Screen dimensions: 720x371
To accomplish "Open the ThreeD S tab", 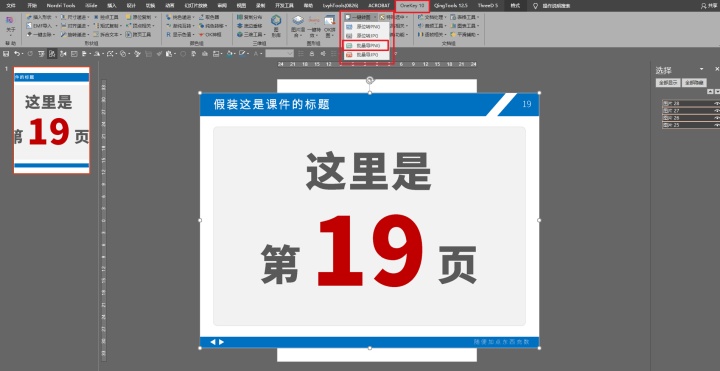I will coord(488,6).
